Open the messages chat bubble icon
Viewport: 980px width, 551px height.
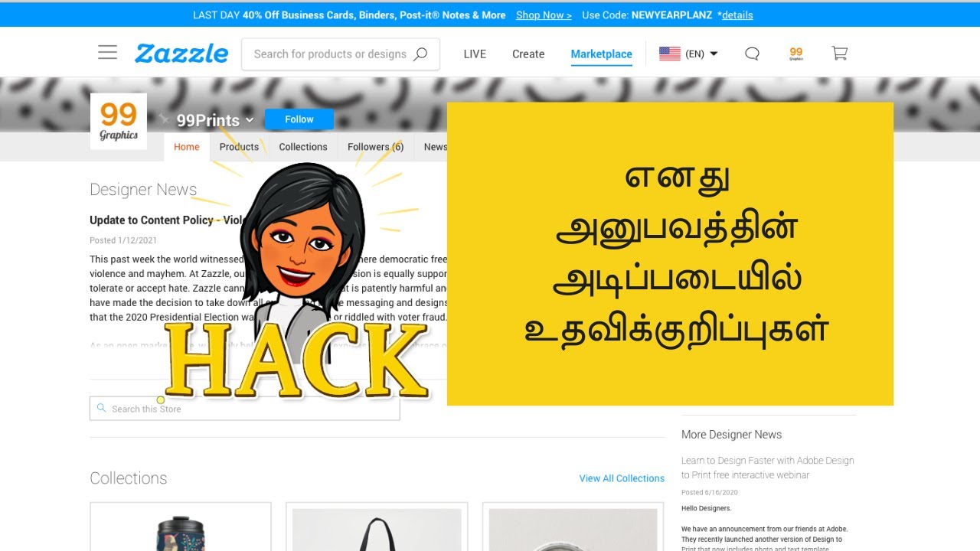click(x=752, y=54)
